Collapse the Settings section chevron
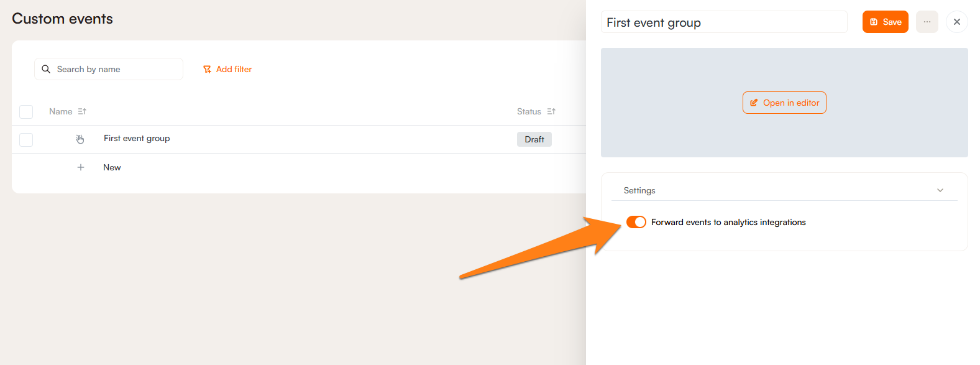Screen dimensions: 980x365 [940, 190]
